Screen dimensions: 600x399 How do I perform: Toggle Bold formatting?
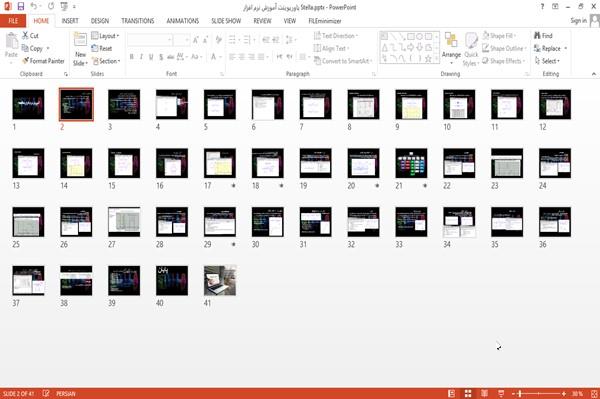[x=132, y=57]
